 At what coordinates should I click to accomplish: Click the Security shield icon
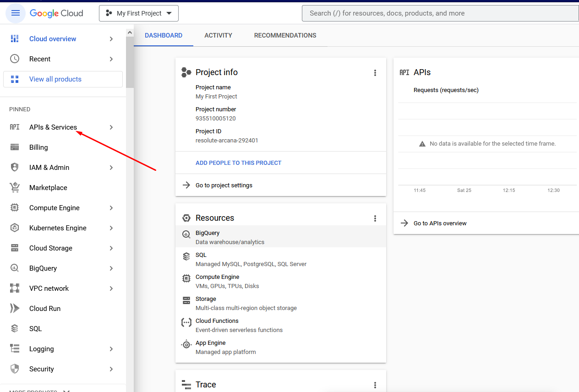[x=15, y=369]
